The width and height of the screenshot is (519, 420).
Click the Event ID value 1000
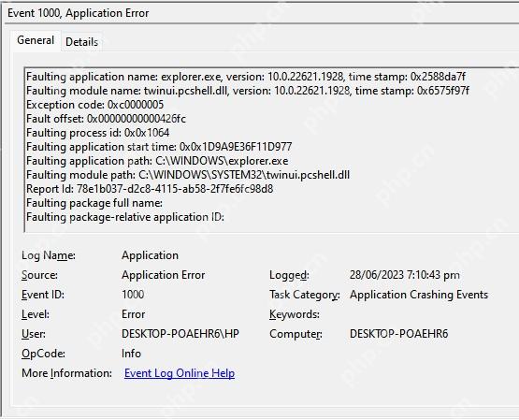click(133, 295)
